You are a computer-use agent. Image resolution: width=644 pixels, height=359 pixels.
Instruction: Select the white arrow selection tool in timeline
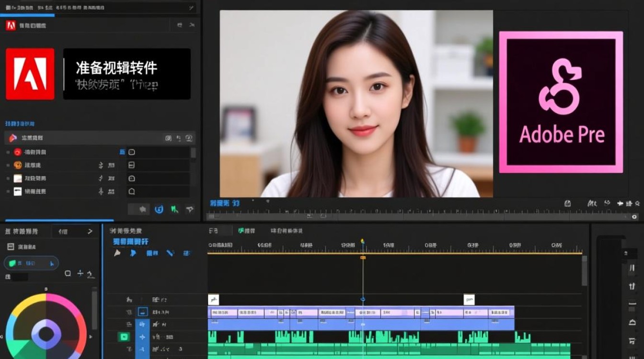(x=117, y=253)
